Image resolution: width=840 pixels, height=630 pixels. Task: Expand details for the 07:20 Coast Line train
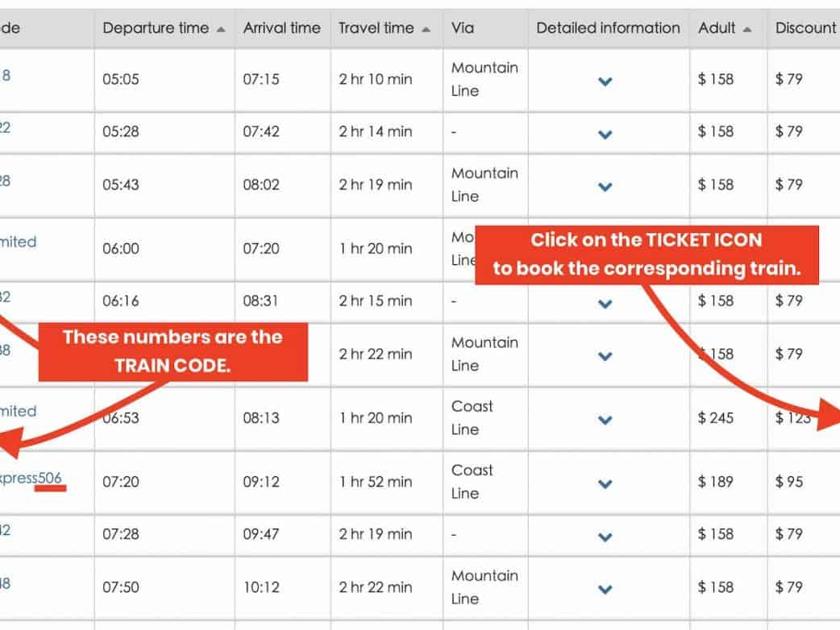(x=605, y=483)
